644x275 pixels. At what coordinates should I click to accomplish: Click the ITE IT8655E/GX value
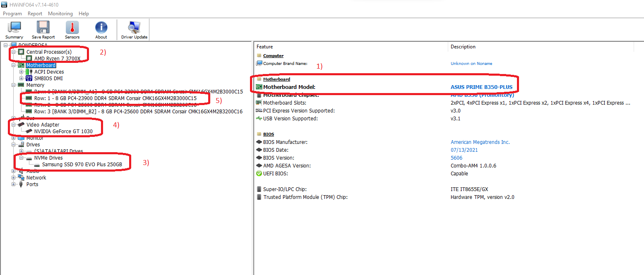[469, 189]
